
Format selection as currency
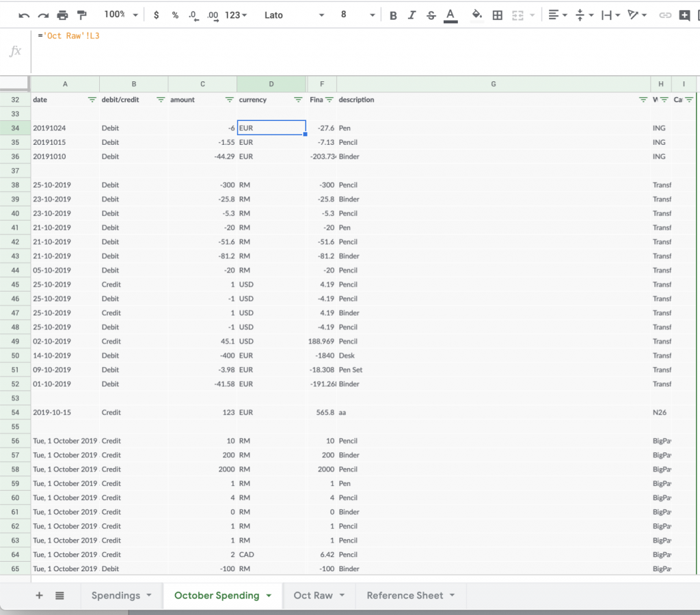click(x=156, y=15)
